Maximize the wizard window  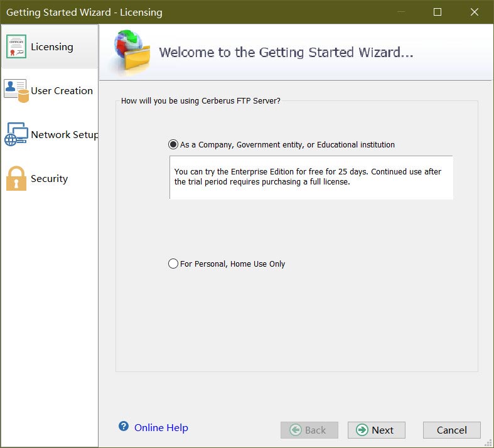[438, 12]
